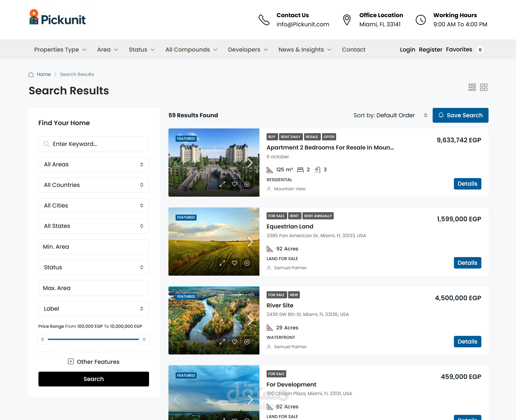The height and width of the screenshot is (420, 516).
Task: Open the All Cities dropdown
Action: 94,206
